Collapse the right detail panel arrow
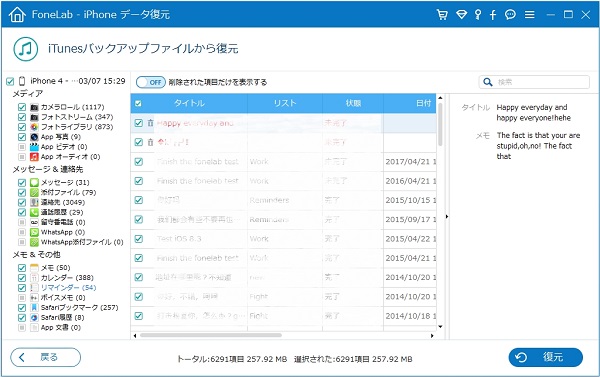600x377 pixels. pos(447,217)
